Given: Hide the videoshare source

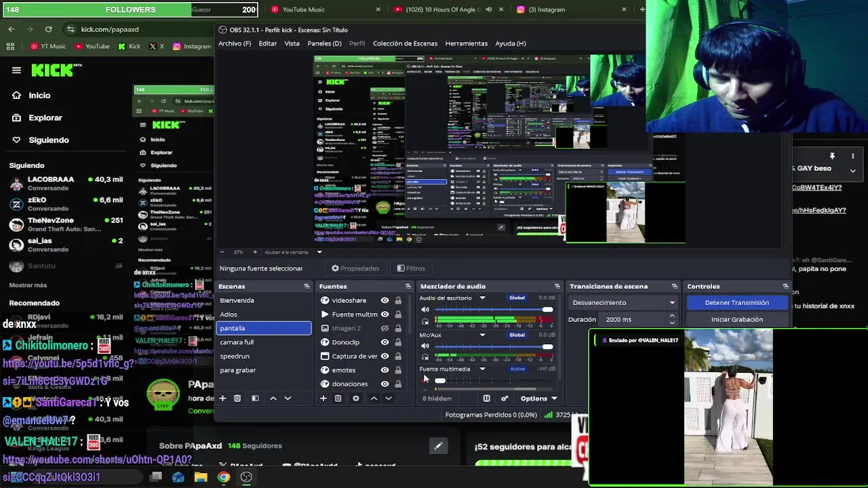Looking at the screenshot, I should tap(384, 300).
